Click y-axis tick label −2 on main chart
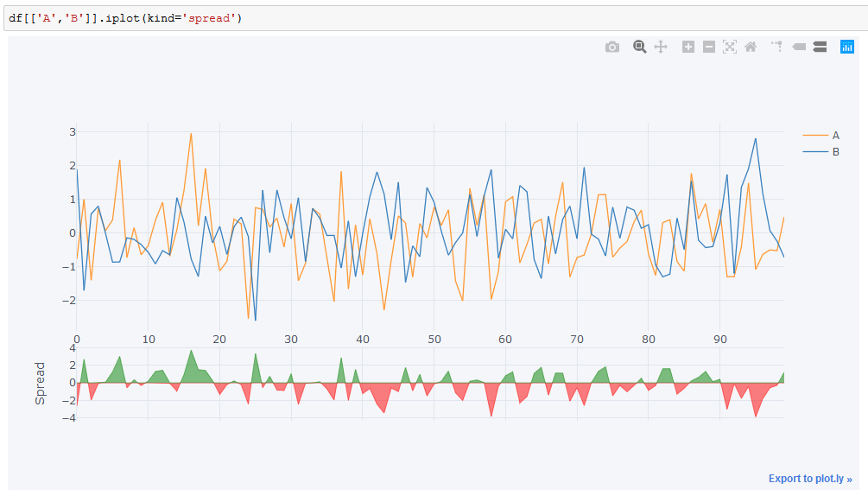The width and height of the screenshot is (868, 496). click(x=68, y=300)
